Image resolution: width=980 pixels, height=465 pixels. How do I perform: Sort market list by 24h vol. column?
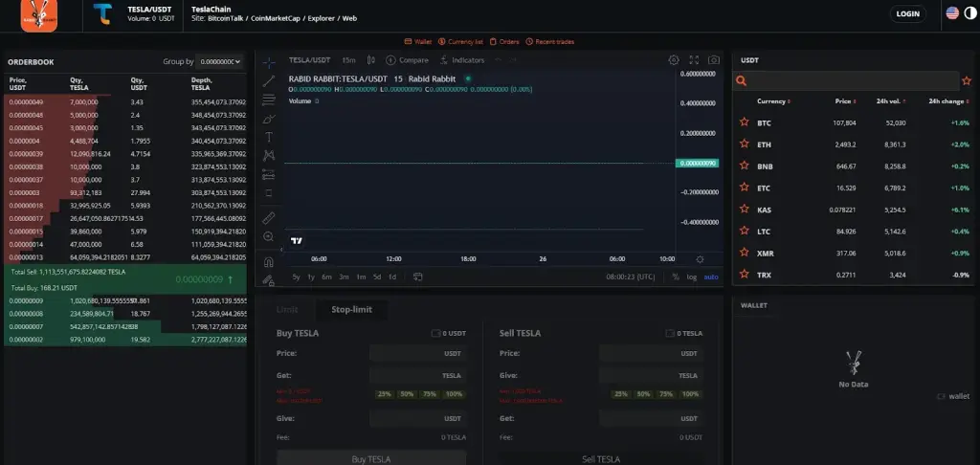(891, 101)
